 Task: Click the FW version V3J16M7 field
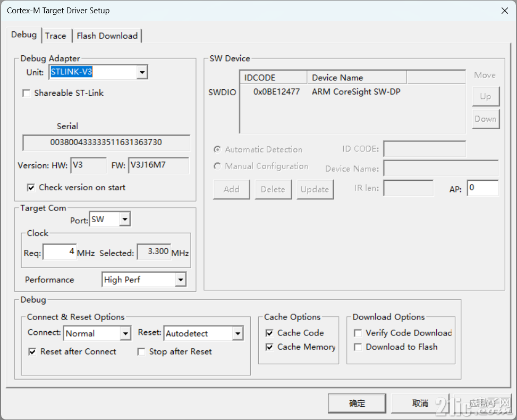click(x=158, y=165)
